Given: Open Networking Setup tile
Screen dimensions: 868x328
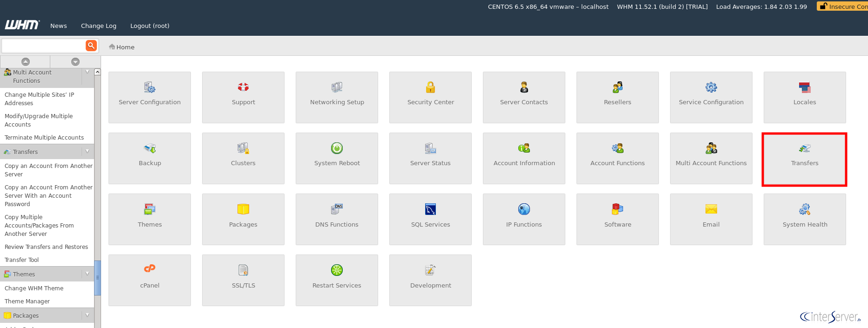Looking at the screenshot, I should [x=337, y=97].
